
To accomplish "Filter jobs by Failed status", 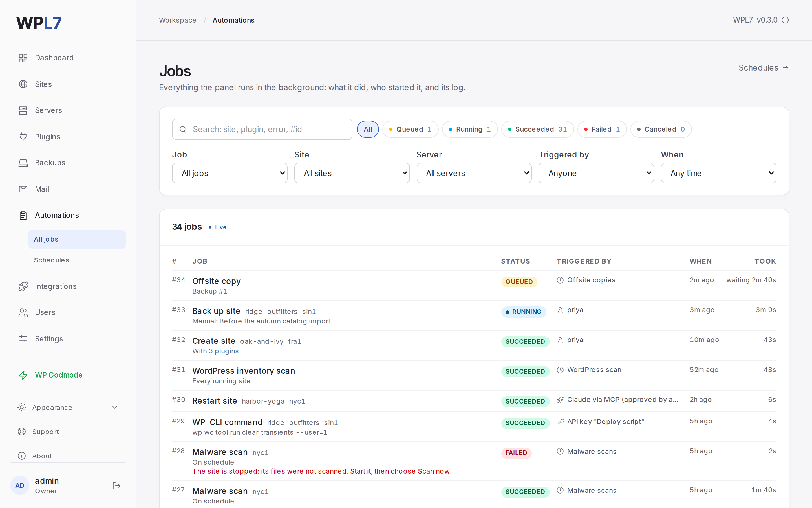I will [602, 129].
